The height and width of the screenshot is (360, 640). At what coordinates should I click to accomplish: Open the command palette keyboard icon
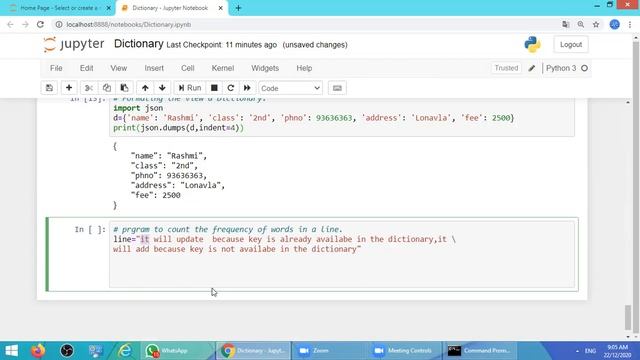(x=337, y=88)
